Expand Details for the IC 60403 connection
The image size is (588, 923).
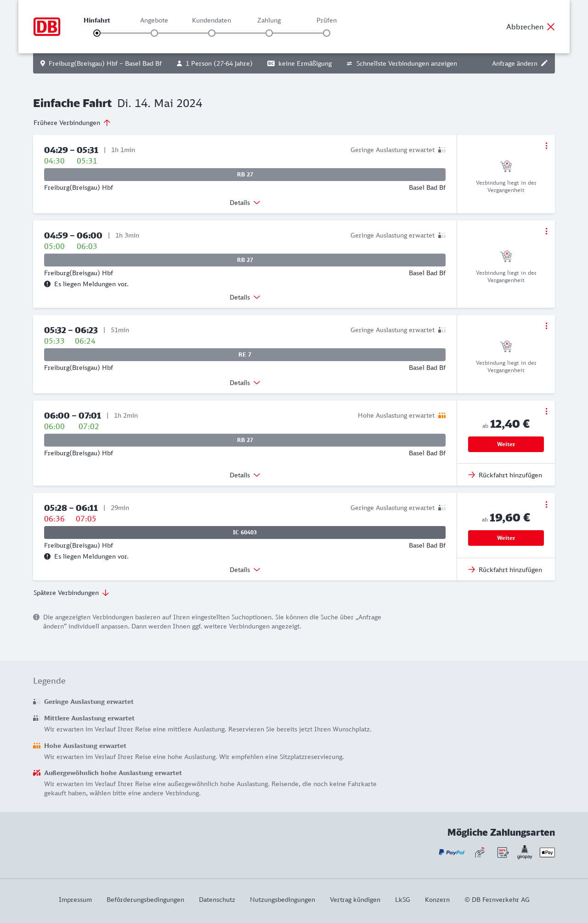(x=245, y=570)
